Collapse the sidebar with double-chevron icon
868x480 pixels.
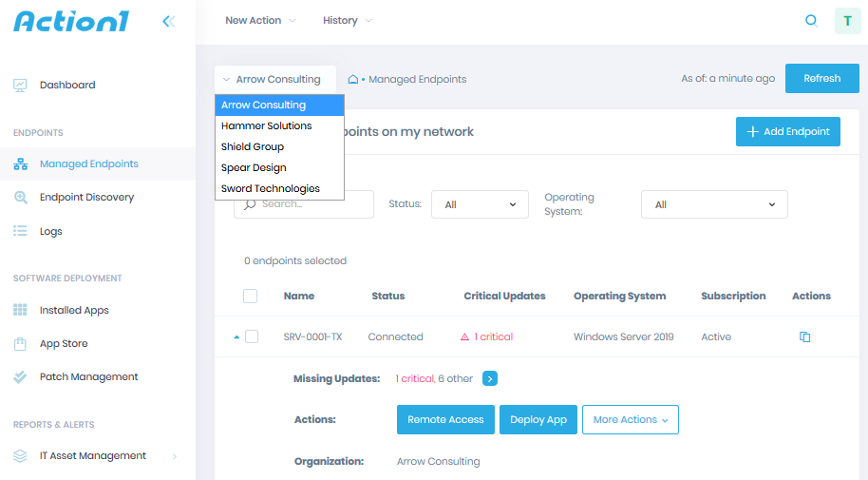[169, 21]
